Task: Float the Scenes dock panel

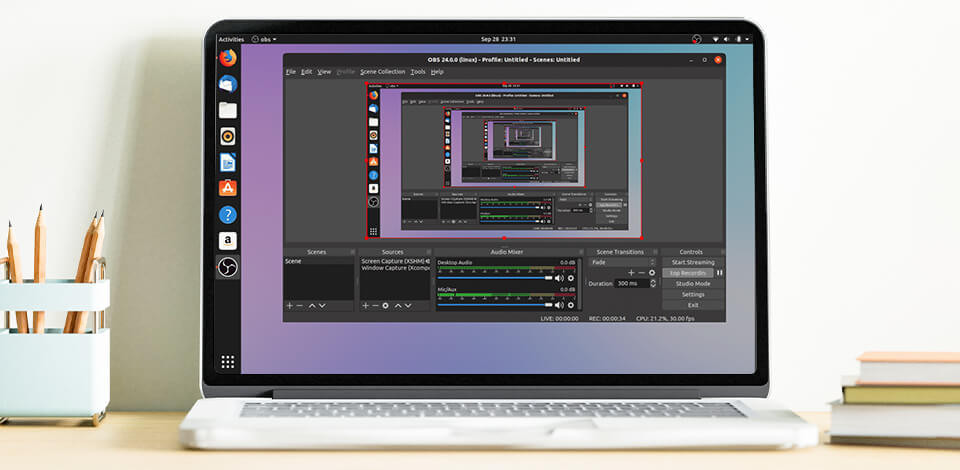Action: click(x=353, y=252)
